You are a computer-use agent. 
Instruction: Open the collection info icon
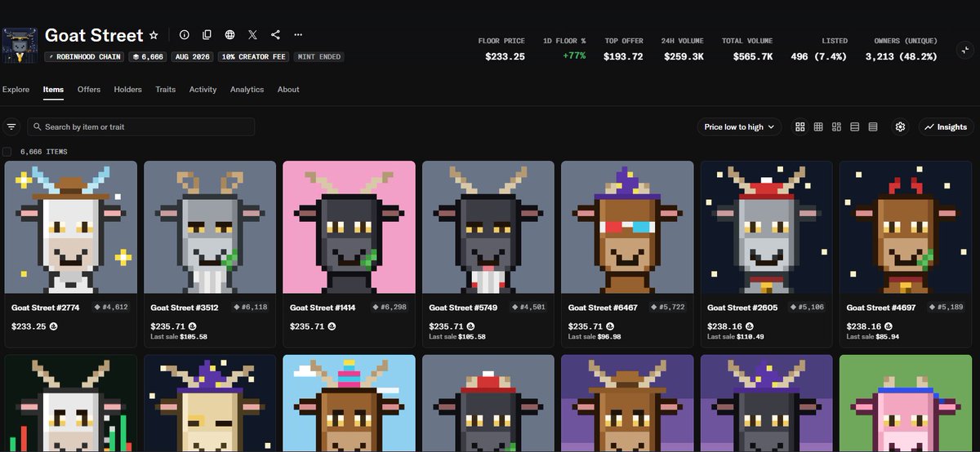[184, 35]
